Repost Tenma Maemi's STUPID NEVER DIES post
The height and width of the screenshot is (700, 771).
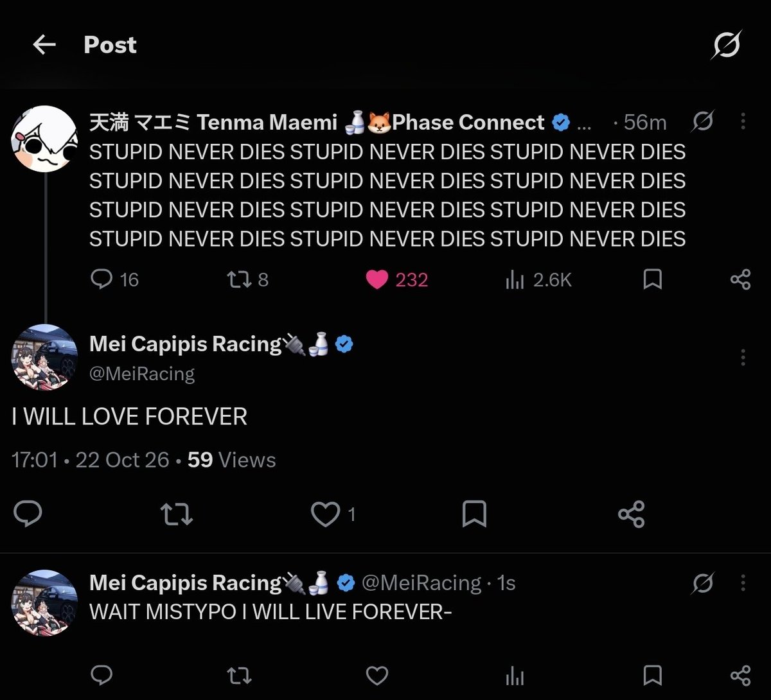pos(248,279)
